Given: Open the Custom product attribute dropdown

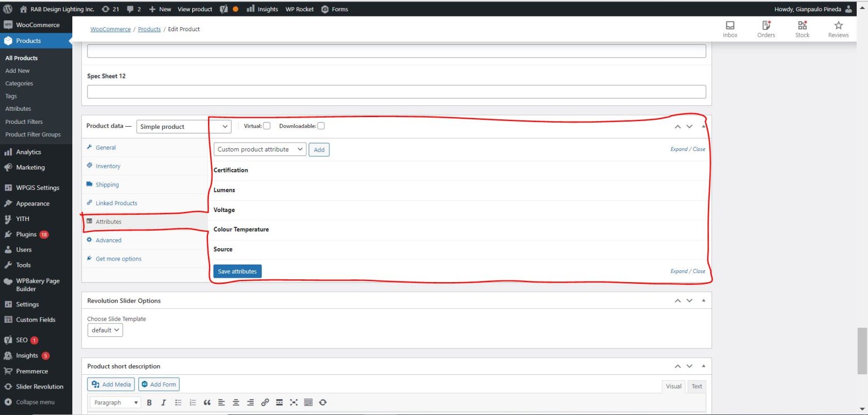Looking at the screenshot, I should pyautogui.click(x=260, y=149).
